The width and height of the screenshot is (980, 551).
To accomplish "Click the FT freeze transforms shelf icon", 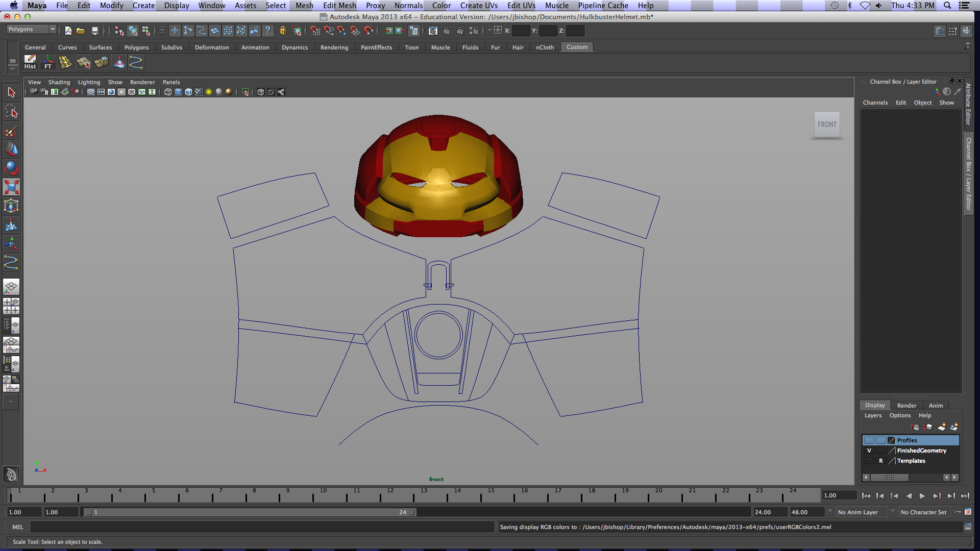I will (48, 62).
